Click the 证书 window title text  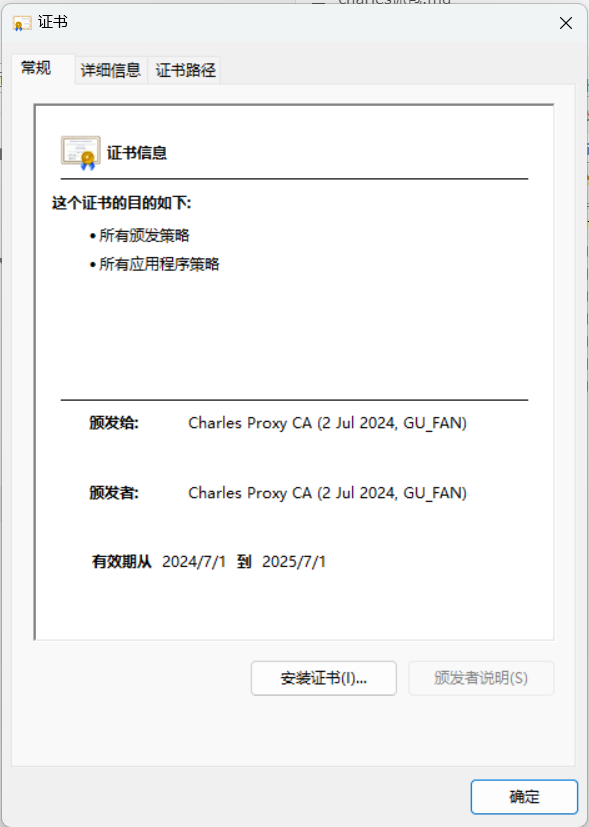tap(53, 22)
